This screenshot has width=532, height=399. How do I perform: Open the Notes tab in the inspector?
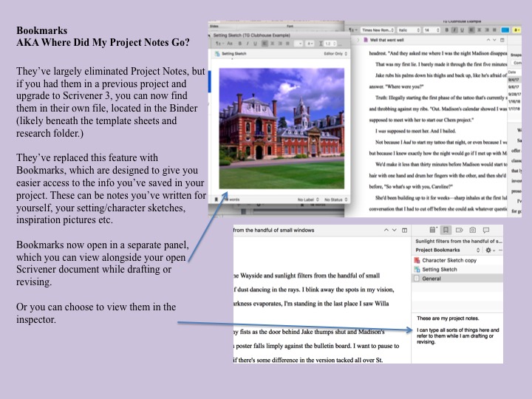coord(432,230)
